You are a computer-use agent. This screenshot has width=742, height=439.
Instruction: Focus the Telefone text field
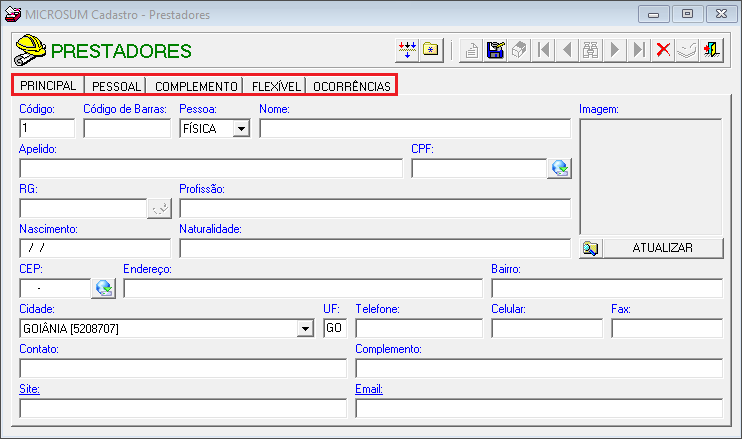pyautogui.click(x=419, y=328)
